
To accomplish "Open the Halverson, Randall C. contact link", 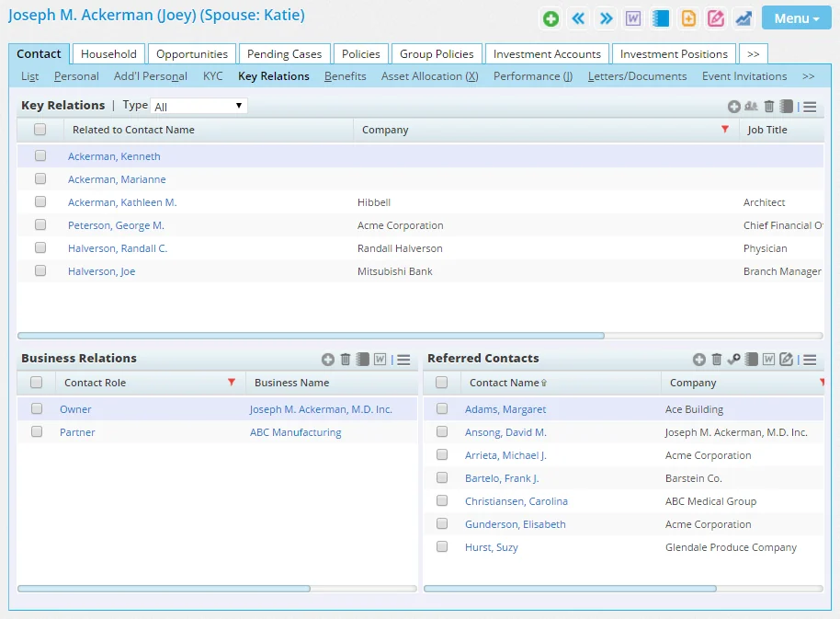I will click(x=118, y=248).
